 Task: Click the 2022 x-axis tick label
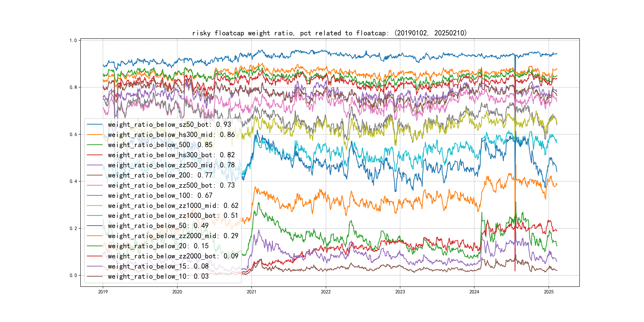326,292
